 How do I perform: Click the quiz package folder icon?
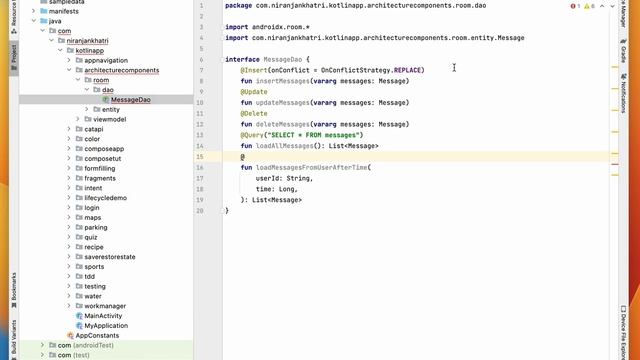pyautogui.click(x=79, y=237)
